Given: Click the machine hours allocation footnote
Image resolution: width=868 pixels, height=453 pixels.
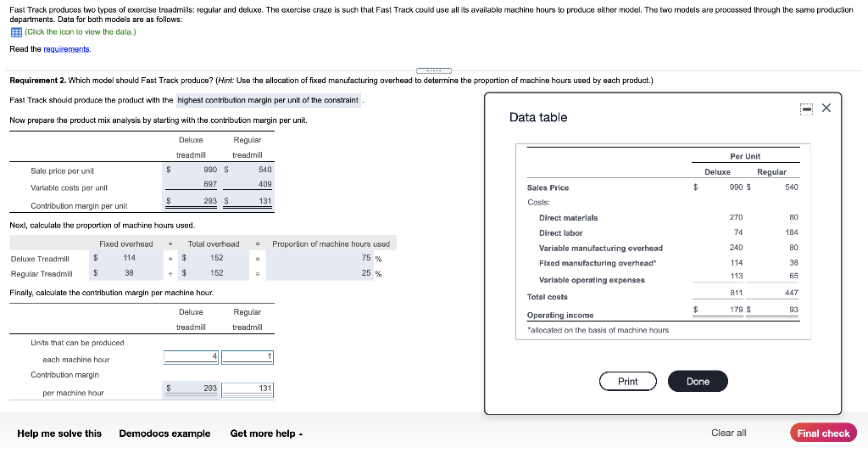Looking at the screenshot, I should (598, 330).
